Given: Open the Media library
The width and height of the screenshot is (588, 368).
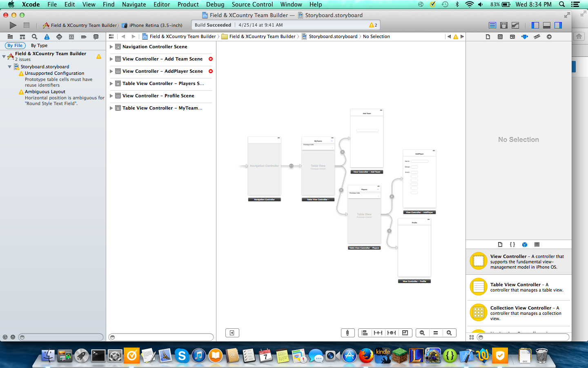Looking at the screenshot, I should (537, 245).
